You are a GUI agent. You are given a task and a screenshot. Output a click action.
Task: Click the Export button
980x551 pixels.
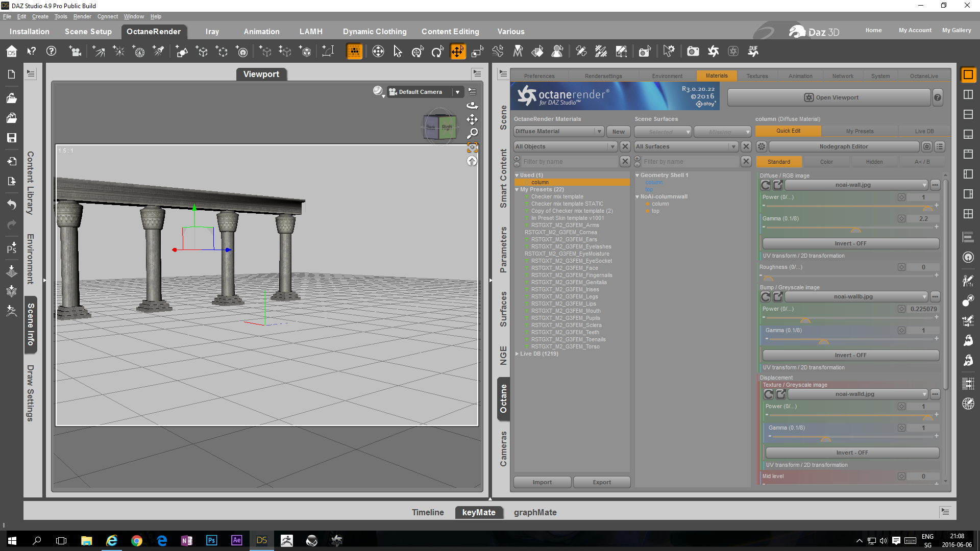pyautogui.click(x=602, y=482)
